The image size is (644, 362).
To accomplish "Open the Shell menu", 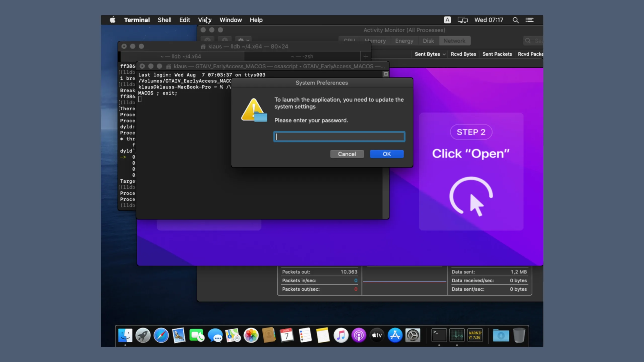I will tap(165, 20).
